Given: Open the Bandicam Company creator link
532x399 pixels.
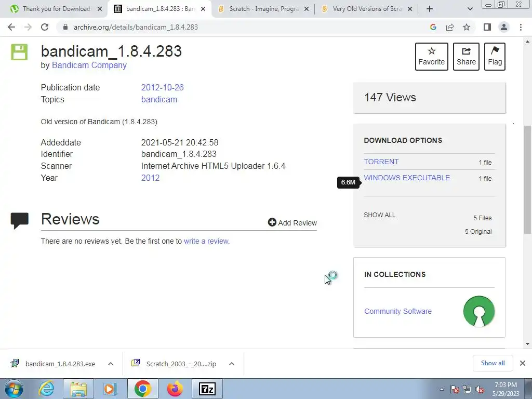Looking at the screenshot, I should click(x=89, y=65).
